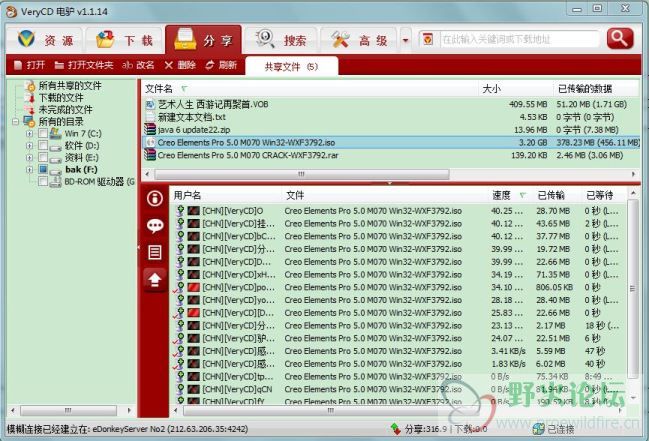Select user row [CHN][VeryCD]qCN
Image resolution: width=649 pixels, height=441 pixels.
[x=399, y=390]
